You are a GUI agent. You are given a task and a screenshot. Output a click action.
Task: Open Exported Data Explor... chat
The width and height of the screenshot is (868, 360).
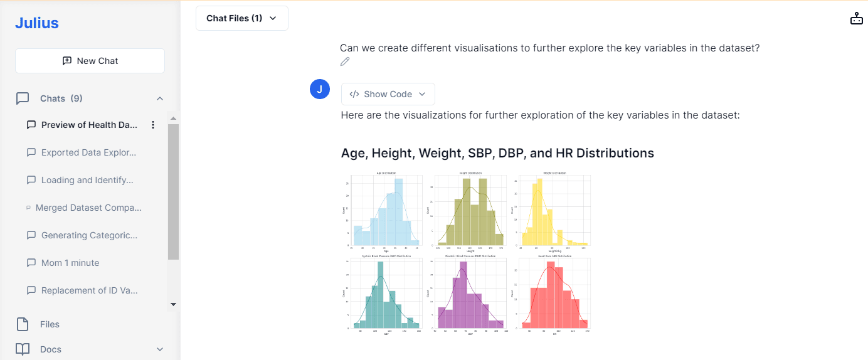(88, 152)
